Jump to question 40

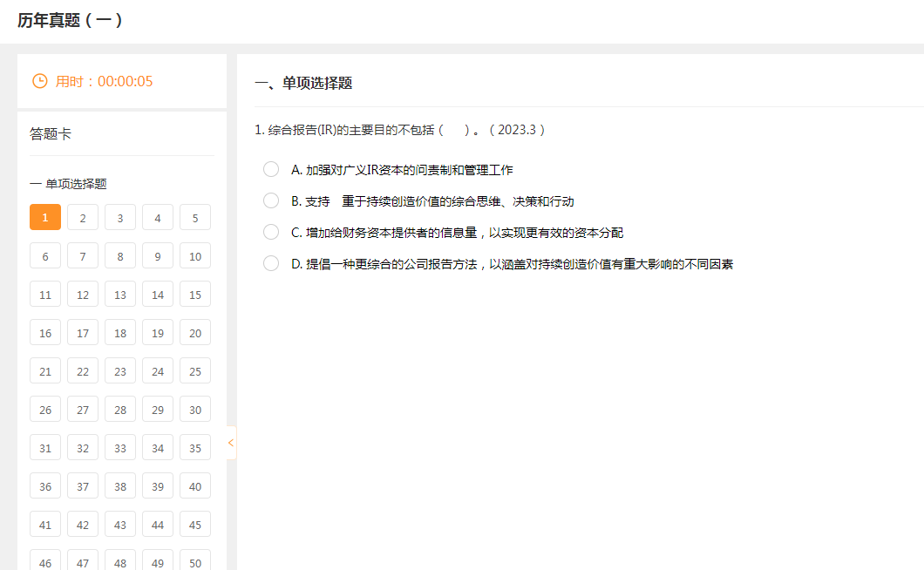tap(195, 486)
